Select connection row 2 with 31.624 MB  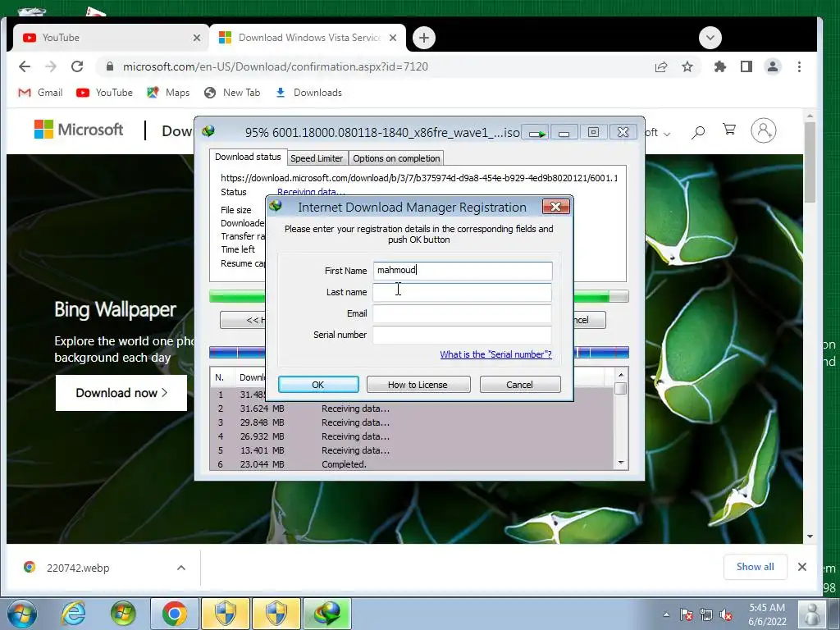tap(412, 409)
